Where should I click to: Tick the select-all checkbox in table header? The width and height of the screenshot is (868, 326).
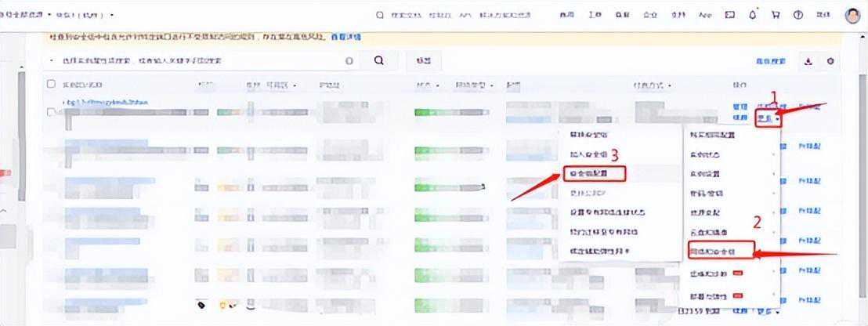(x=52, y=84)
